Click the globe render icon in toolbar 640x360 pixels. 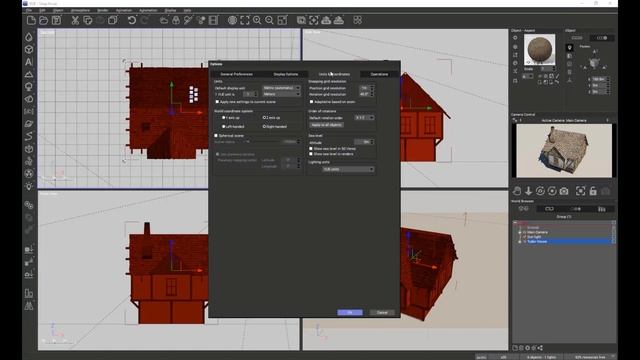pos(232,20)
